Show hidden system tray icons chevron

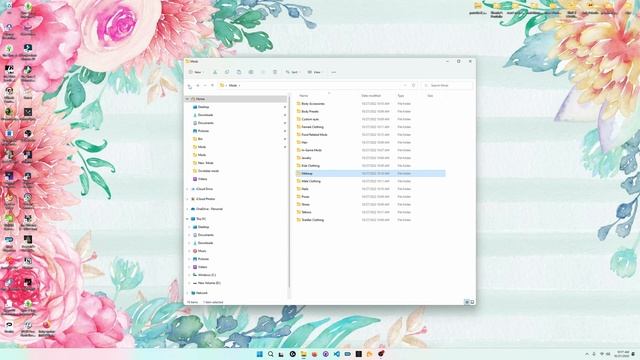[x=587, y=354]
